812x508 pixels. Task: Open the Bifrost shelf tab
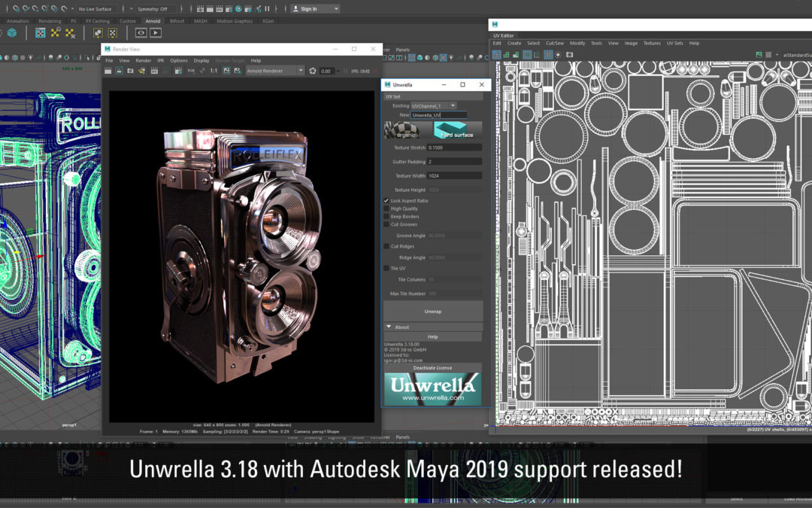(177, 21)
